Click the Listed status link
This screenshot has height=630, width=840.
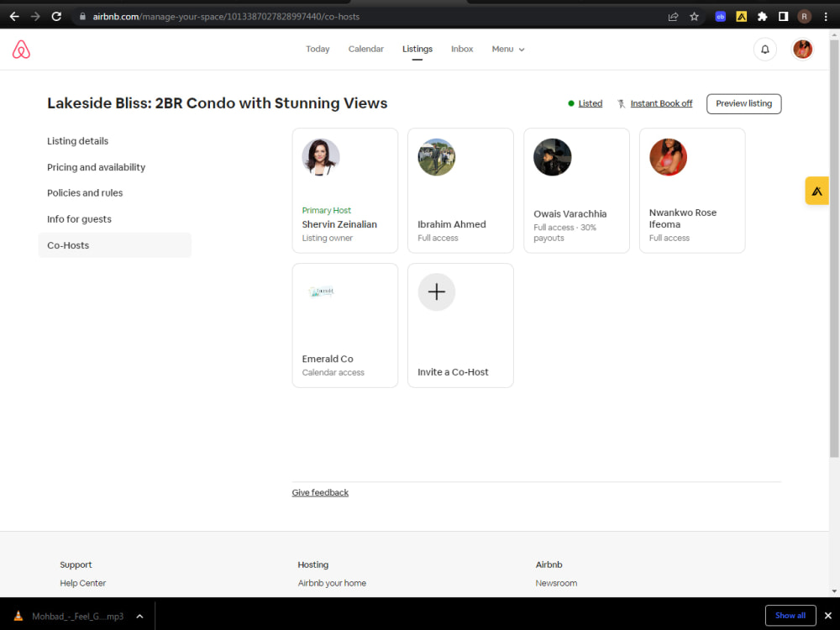click(x=590, y=103)
